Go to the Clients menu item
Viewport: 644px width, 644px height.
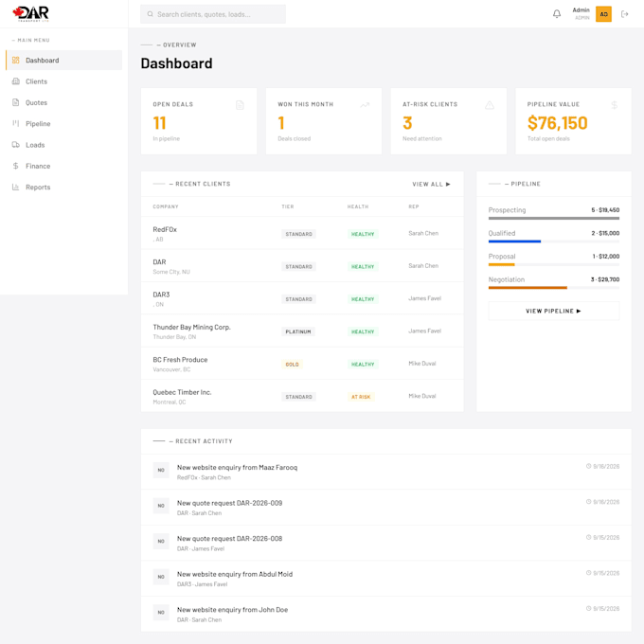click(x=64, y=81)
